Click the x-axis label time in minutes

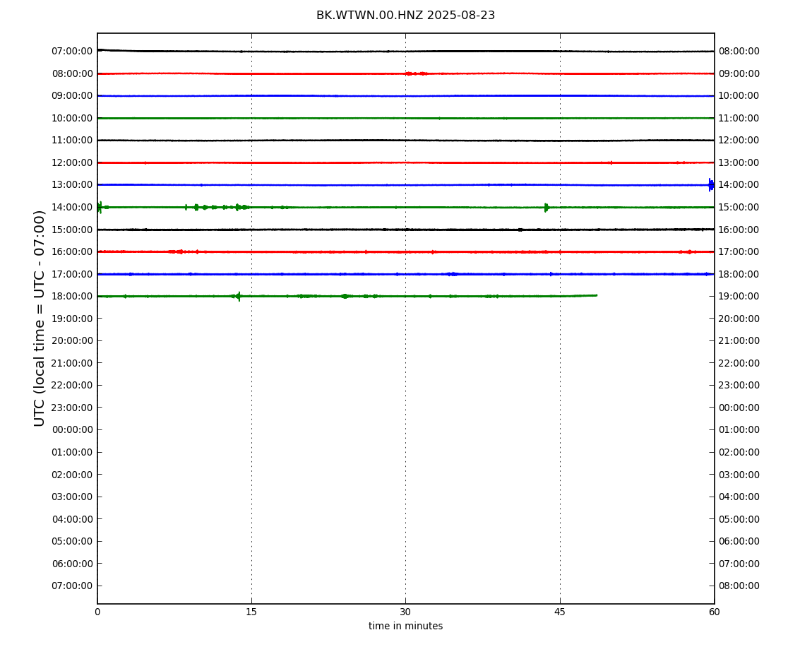point(405,626)
